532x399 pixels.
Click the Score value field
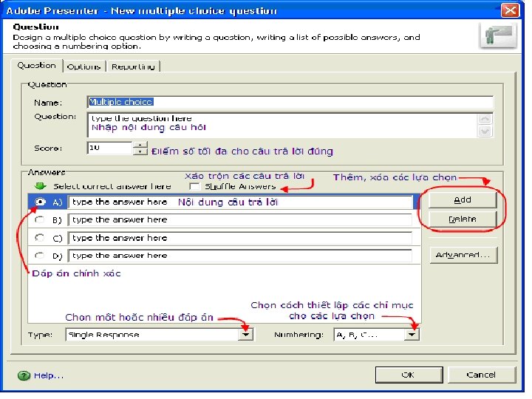tap(109, 148)
